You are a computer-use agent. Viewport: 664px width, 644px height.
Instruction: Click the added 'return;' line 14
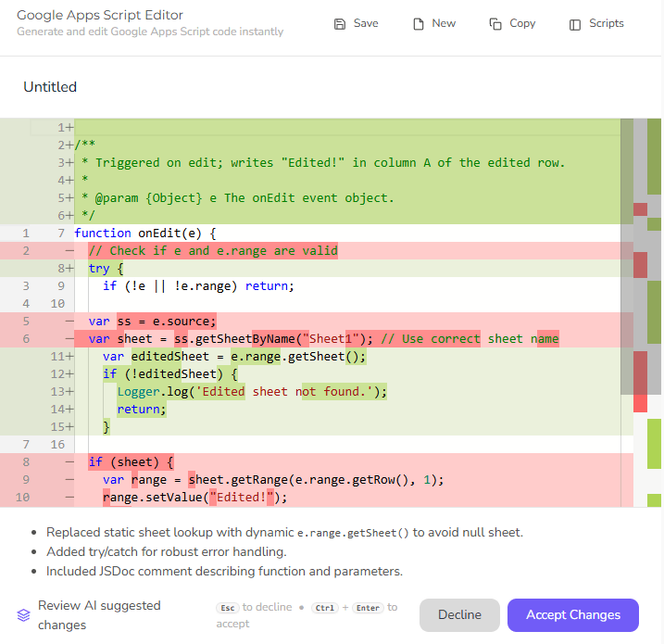(142, 410)
